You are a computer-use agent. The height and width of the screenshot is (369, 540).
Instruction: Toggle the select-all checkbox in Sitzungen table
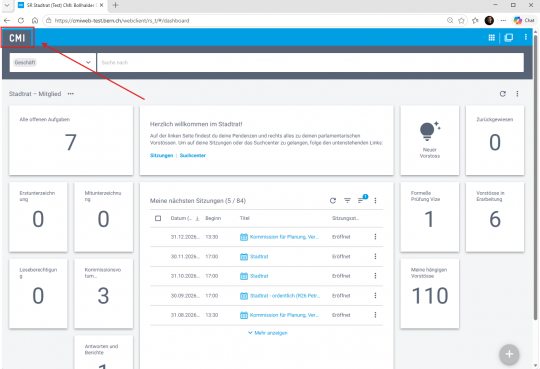click(x=158, y=218)
